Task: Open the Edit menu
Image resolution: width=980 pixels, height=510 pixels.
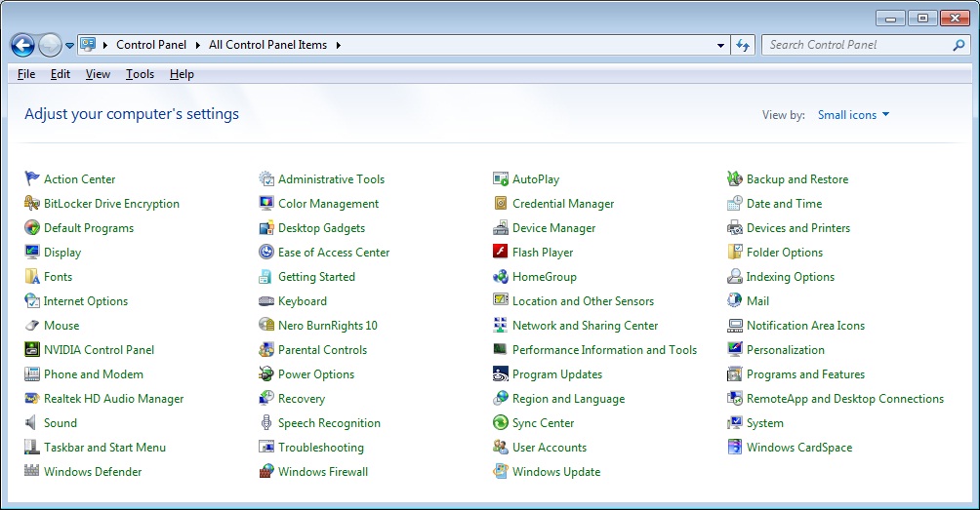Action: tap(60, 74)
